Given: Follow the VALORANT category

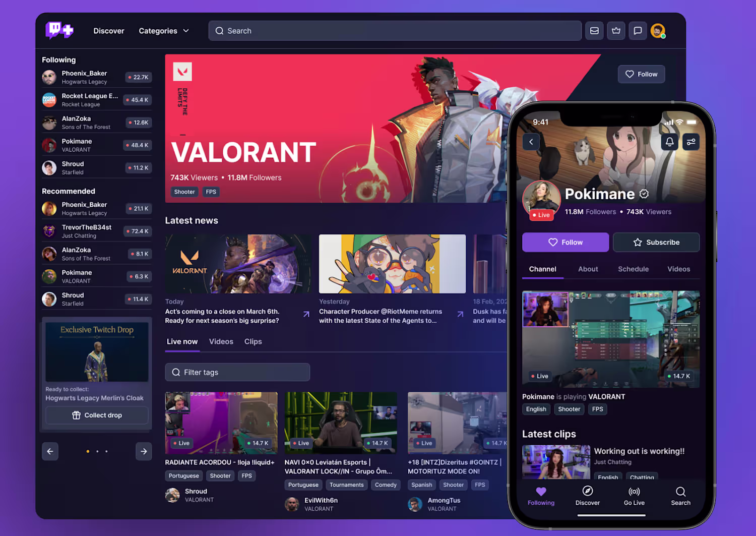Looking at the screenshot, I should 641,74.
